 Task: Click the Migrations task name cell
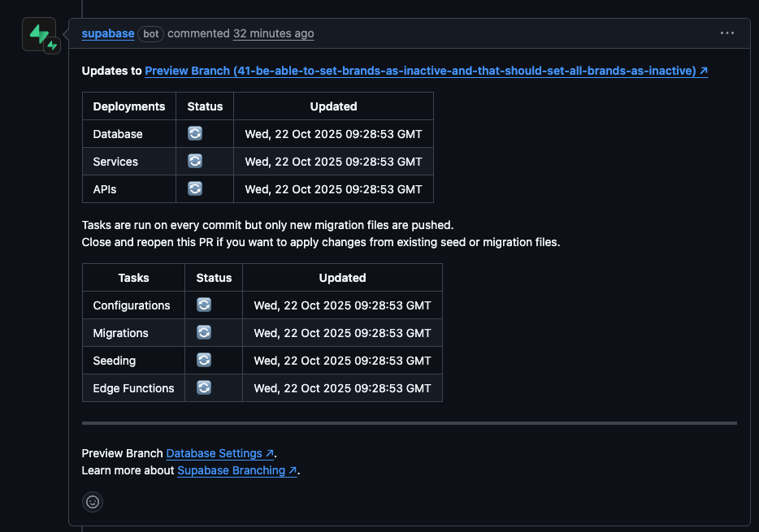(121, 333)
